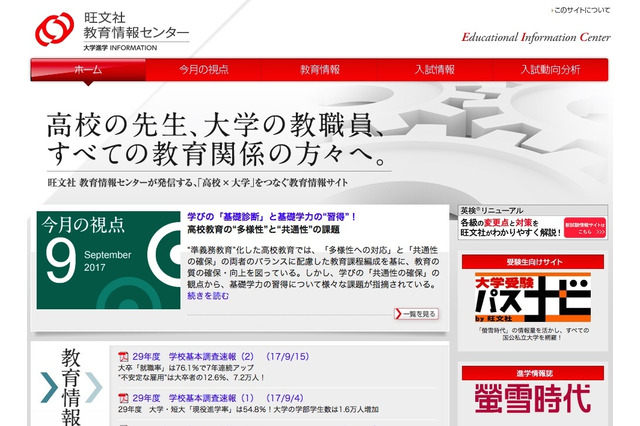This screenshot has height=426, width=640.
Task: Open PDF icon for 学校基本調査速報（1）
Action: tap(123, 398)
